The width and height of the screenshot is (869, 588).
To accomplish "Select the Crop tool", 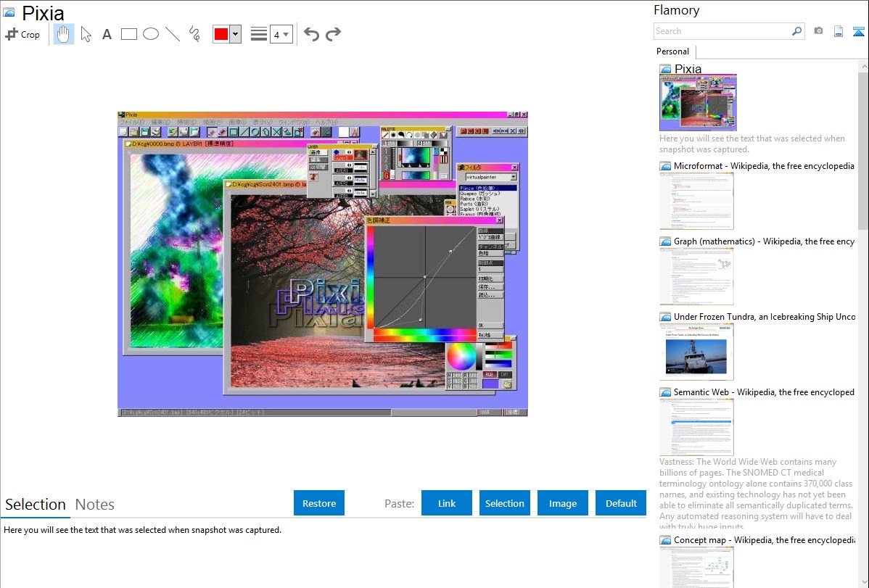I will point(22,34).
